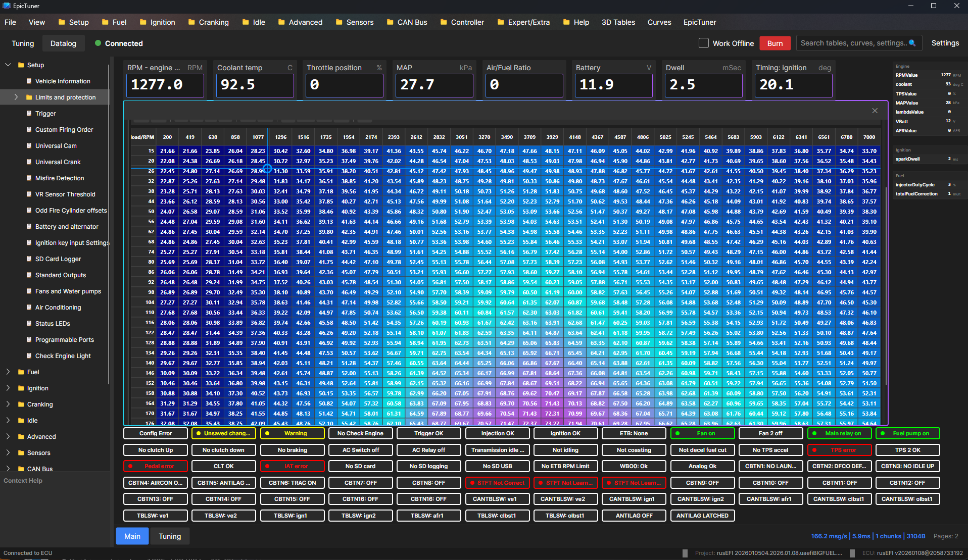Expand the Ignition tree folder
Screen dimensions: 968x560
pyautogui.click(x=8, y=388)
